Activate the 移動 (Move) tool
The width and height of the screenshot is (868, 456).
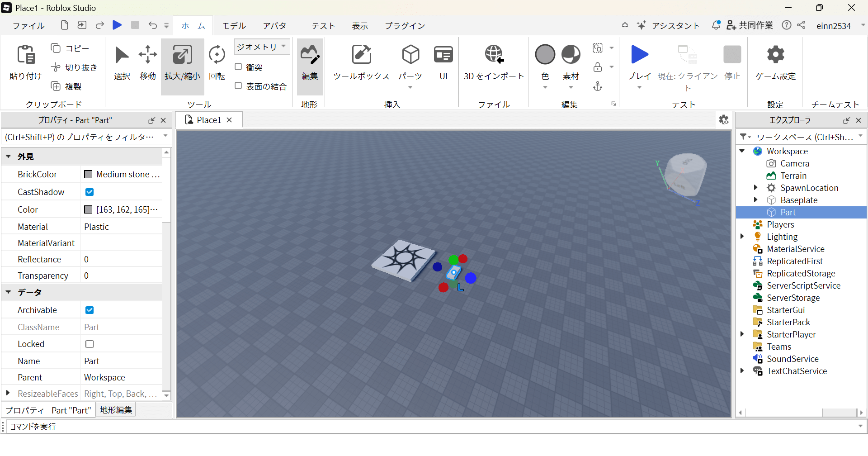click(x=148, y=63)
